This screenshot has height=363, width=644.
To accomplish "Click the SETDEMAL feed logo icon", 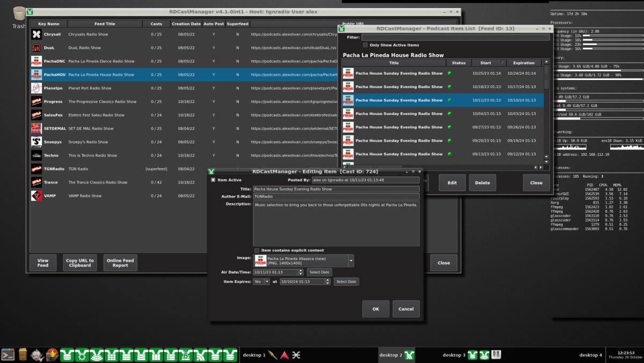I will point(36,128).
